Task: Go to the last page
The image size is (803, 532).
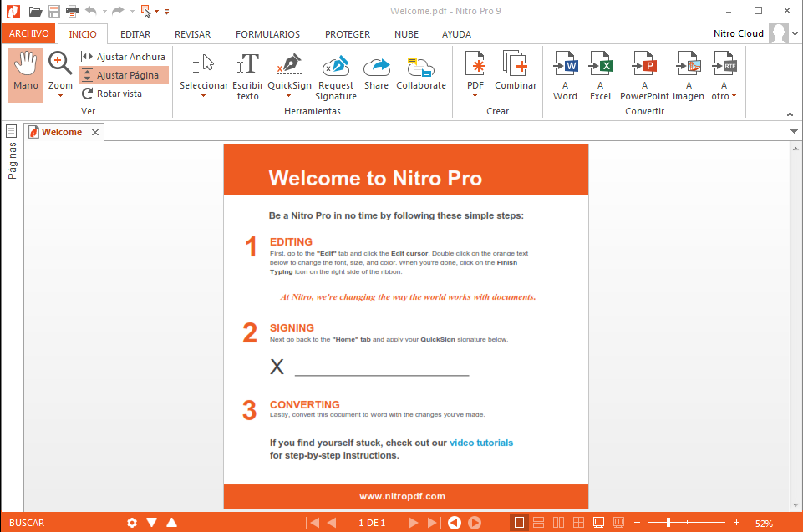Action: [x=433, y=523]
